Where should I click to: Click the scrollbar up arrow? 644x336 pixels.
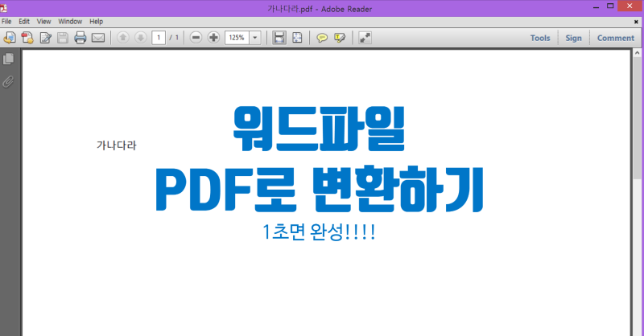pos(637,53)
